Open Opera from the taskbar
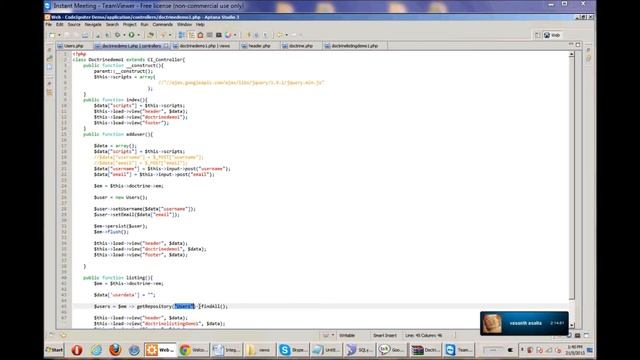Viewport: 640px width, 360px height. tap(77, 350)
